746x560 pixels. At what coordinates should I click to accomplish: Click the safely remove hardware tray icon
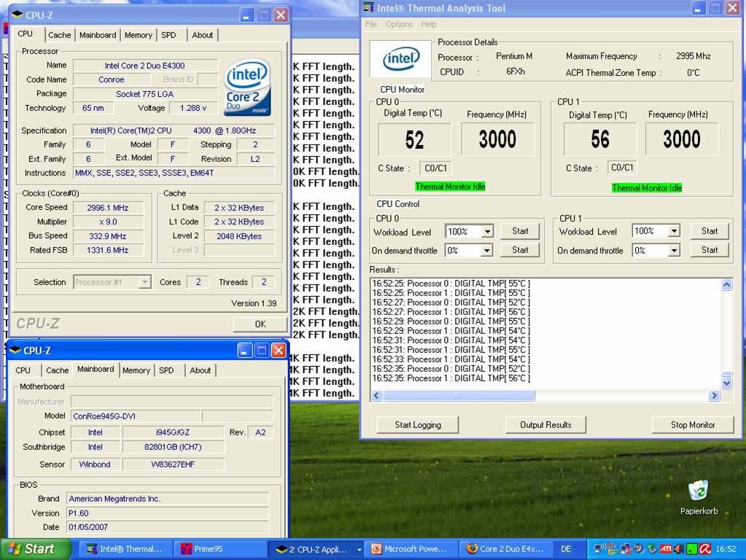pos(652,548)
